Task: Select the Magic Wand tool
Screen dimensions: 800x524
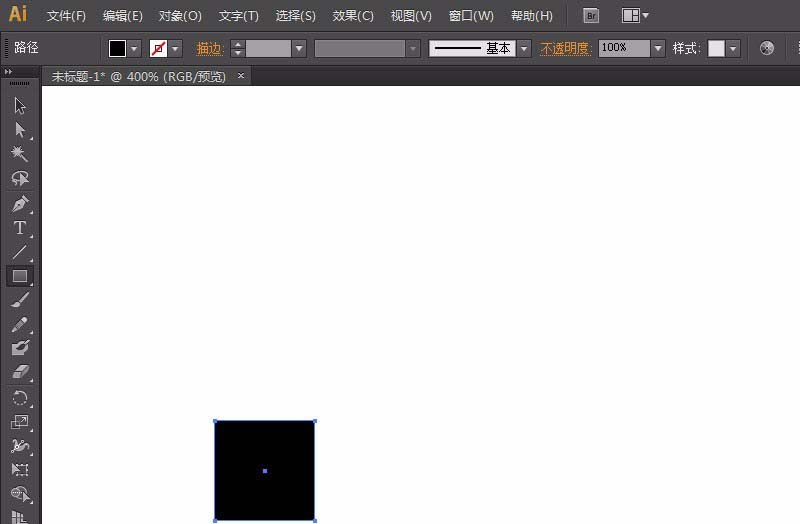Action: (20, 154)
